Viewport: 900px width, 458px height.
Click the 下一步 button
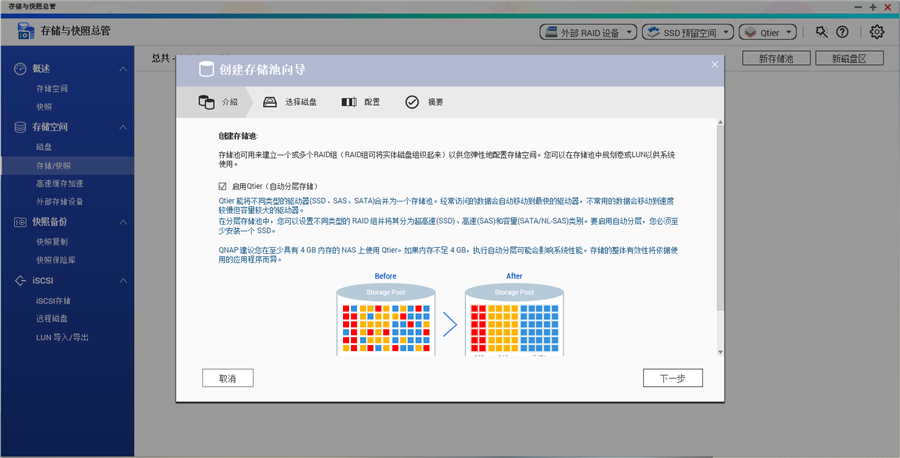tap(672, 378)
